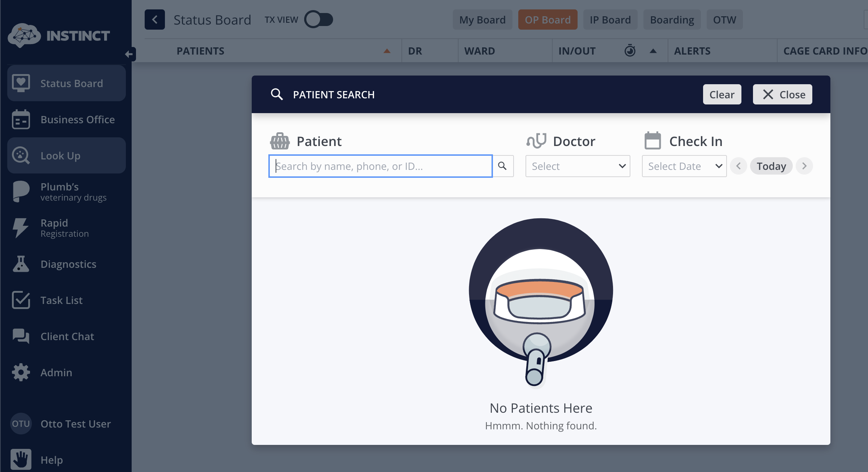Click the Help hand icon
The width and height of the screenshot is (868, 472).
tap(21, 459)
